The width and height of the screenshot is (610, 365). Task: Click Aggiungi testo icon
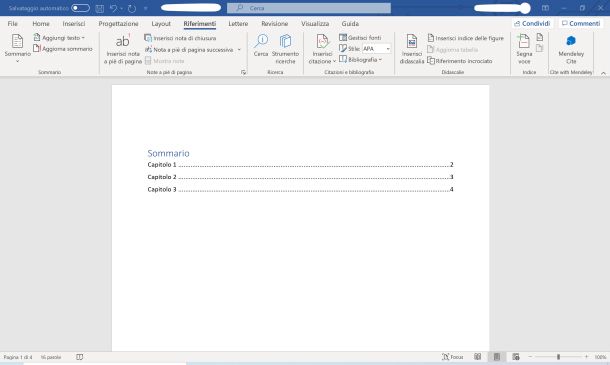pyautogui.click(x=37, y=37)
